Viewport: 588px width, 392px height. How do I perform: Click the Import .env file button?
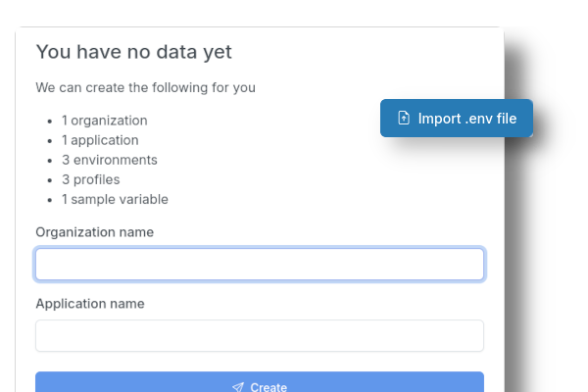[x=457, y=119]
